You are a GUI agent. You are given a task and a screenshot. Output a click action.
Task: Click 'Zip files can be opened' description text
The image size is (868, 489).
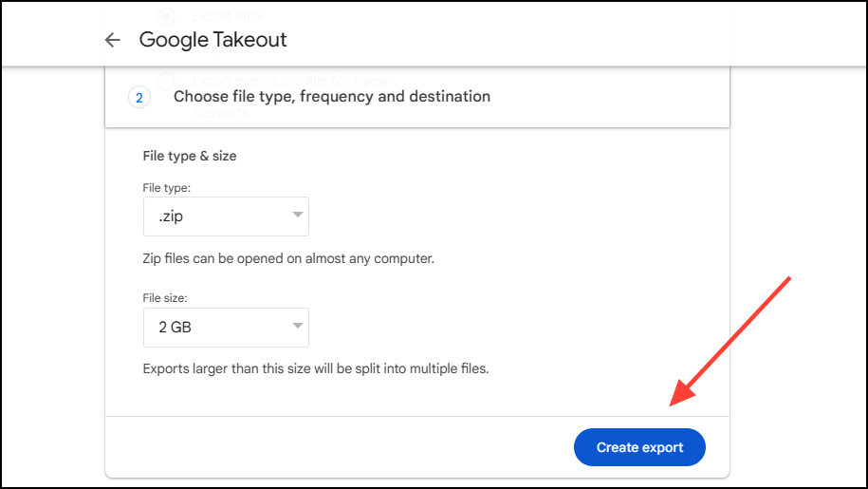point(288,258)
